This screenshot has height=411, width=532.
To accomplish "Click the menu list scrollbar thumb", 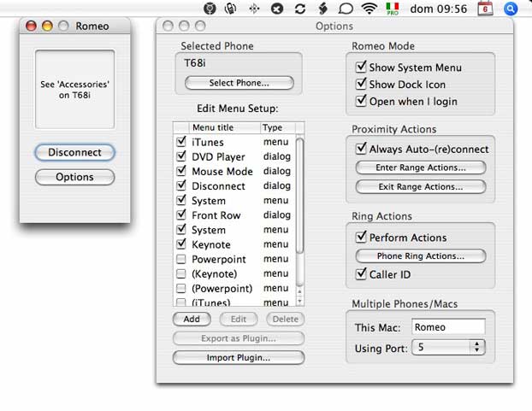I will pos(299,195).
